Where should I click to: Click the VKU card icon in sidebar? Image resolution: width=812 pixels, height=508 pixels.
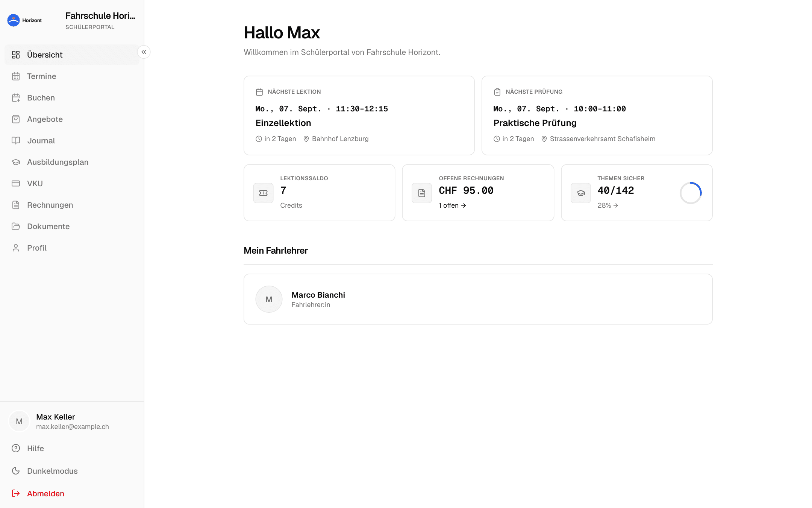click(16, 184)
